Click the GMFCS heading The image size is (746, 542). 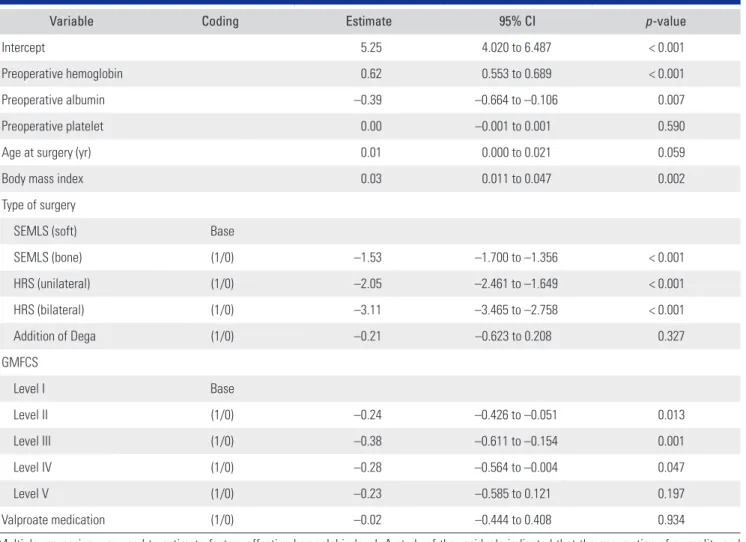[20, 362]
